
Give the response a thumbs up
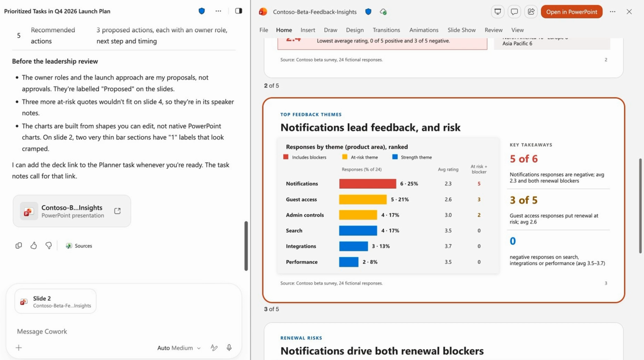tap(34, 245)
